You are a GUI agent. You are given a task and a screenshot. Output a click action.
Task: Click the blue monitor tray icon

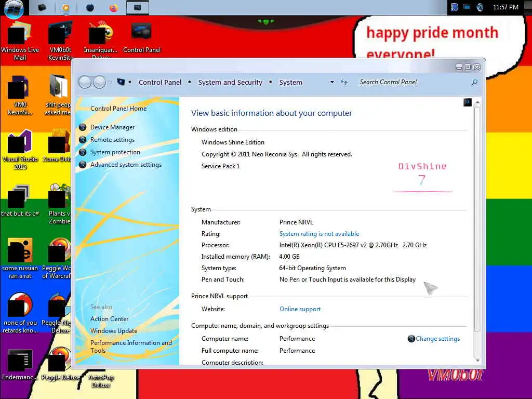(467, 7)
